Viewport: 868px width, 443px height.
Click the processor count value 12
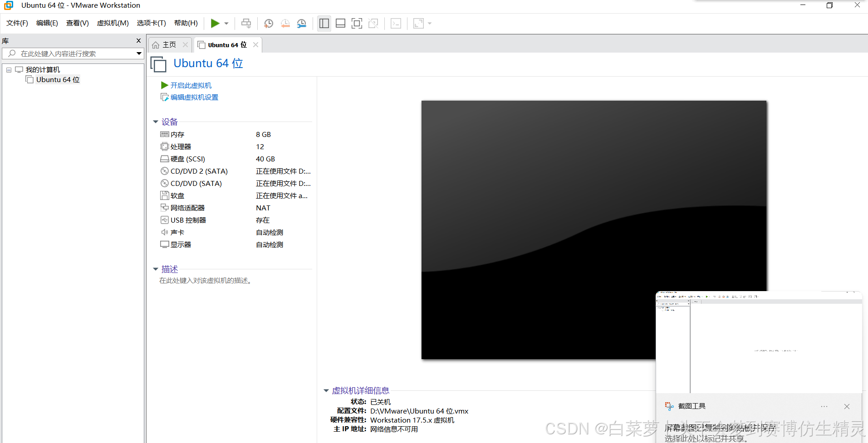260,147
